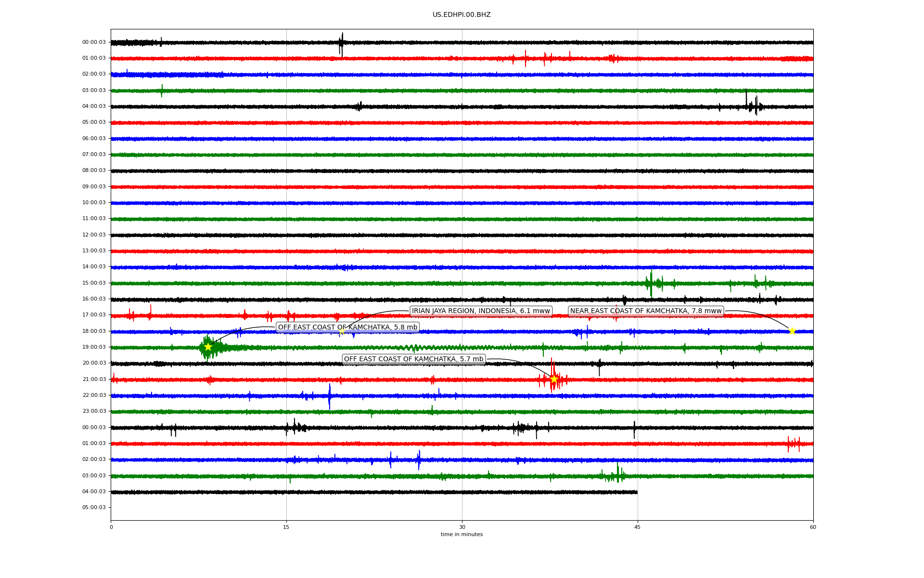Click the yellow star on the red 21:00:03 trace

point(554,379)
